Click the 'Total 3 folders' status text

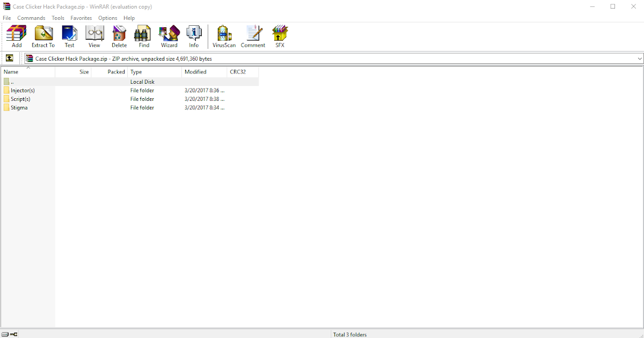pyautogui.click(x=350, y=335)
